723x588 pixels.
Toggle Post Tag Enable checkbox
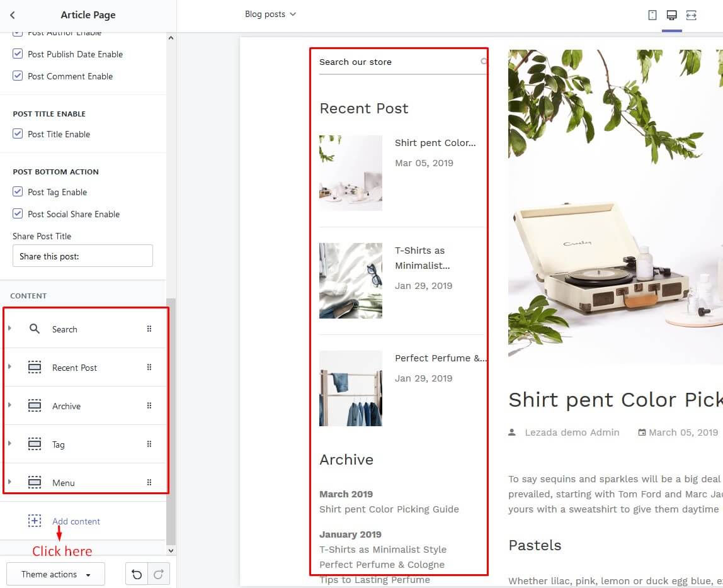pos(18,192)
